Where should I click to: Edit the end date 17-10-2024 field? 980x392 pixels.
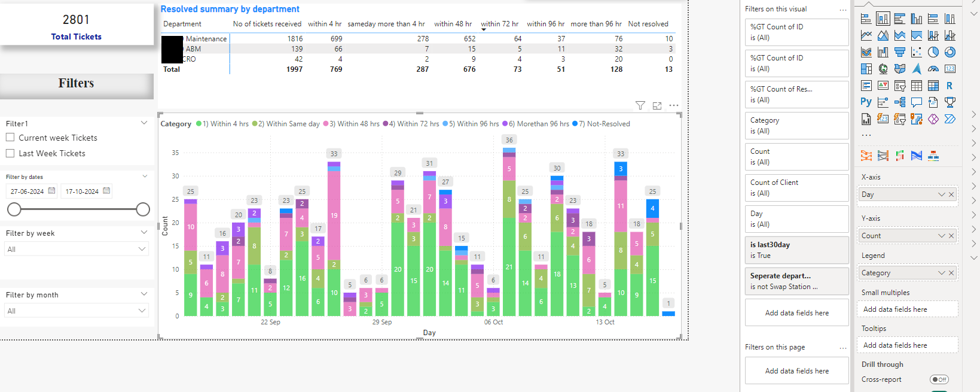[82, 192]
